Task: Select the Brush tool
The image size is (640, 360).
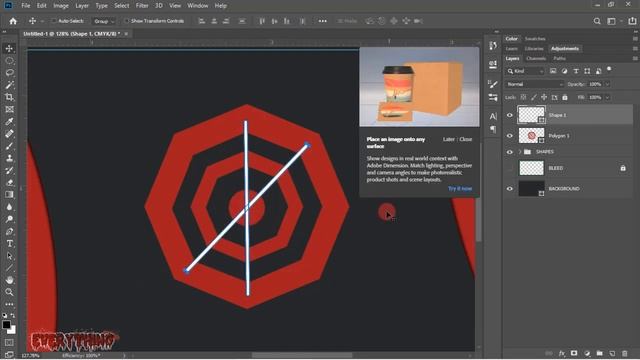Action: click(9, 146)
